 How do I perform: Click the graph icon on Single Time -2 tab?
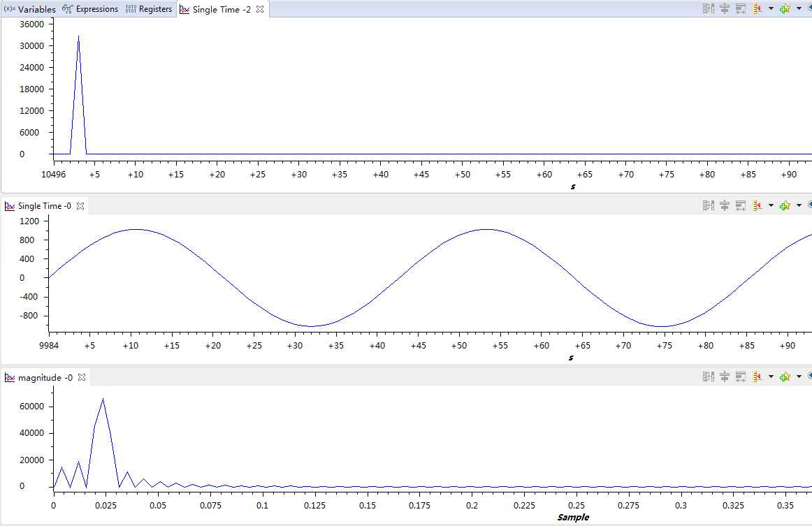(x=184, y=9)
